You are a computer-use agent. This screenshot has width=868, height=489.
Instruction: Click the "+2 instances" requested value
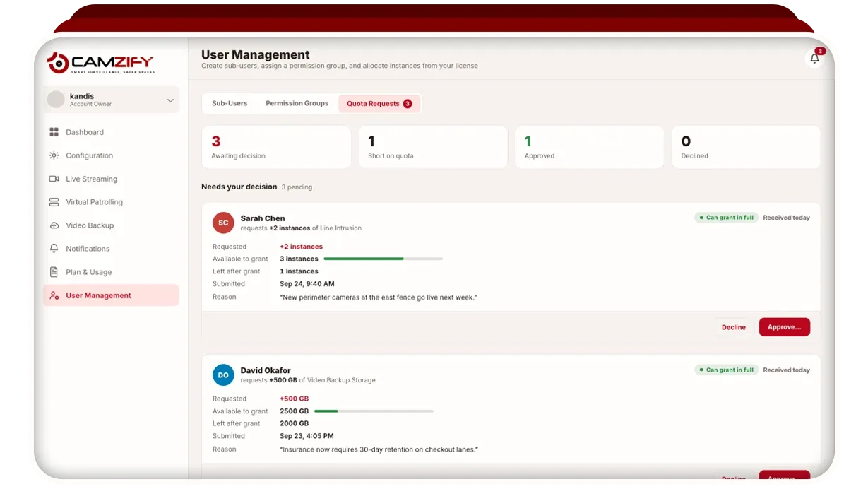click(x=301, y=247)
